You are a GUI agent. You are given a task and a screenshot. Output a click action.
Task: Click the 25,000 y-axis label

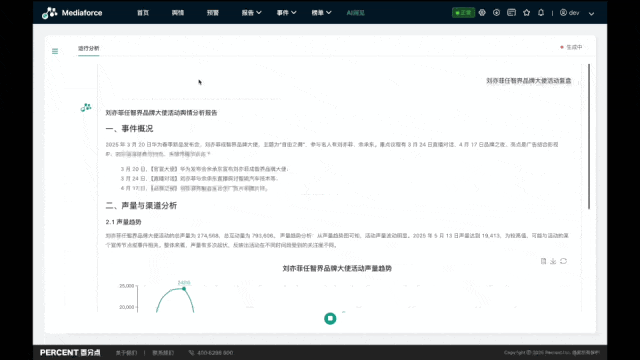[127, 286]
